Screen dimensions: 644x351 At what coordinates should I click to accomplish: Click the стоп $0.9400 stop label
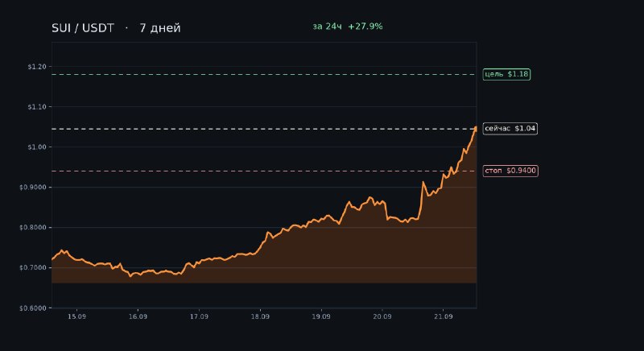pyautogui.click(x=510, y=171)
